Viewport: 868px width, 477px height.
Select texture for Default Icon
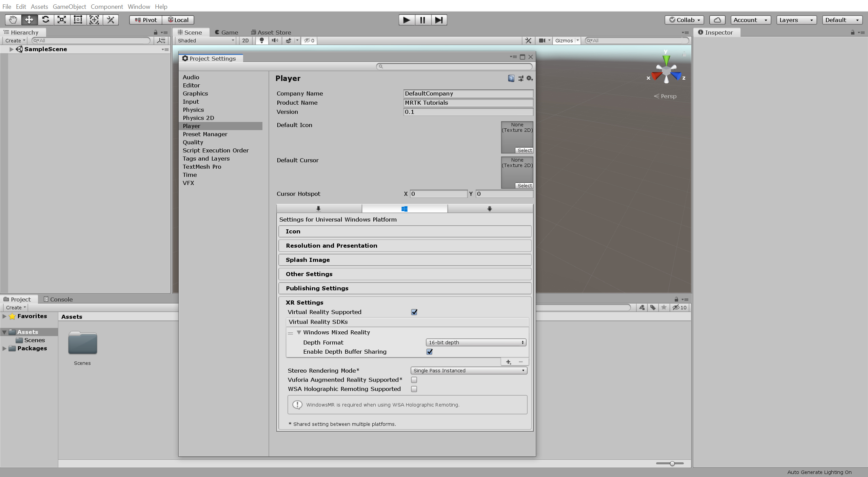coord(525,150)
